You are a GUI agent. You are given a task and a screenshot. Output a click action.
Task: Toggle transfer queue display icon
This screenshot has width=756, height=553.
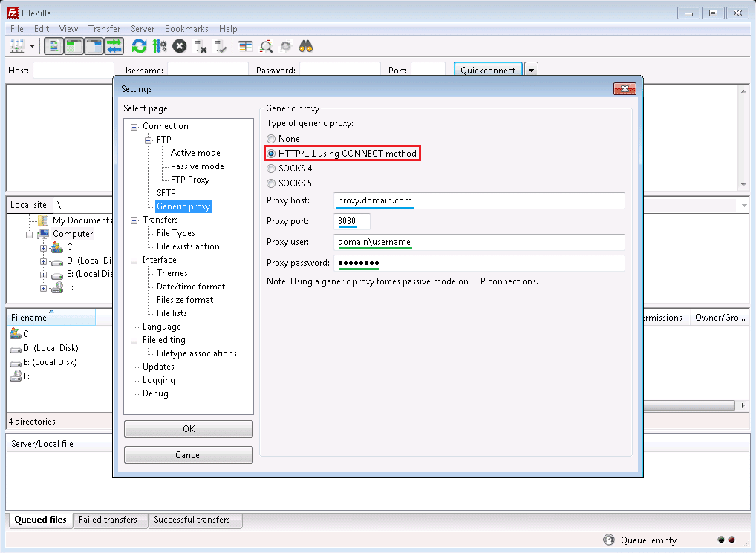(114, 46)
